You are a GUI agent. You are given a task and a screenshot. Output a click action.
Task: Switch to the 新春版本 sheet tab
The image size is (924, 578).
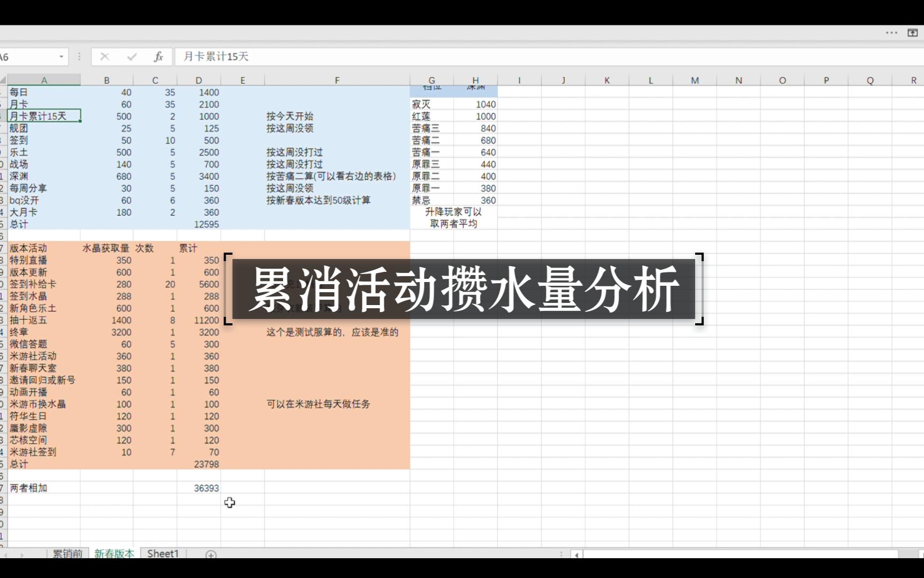click(x=114, y=553)
